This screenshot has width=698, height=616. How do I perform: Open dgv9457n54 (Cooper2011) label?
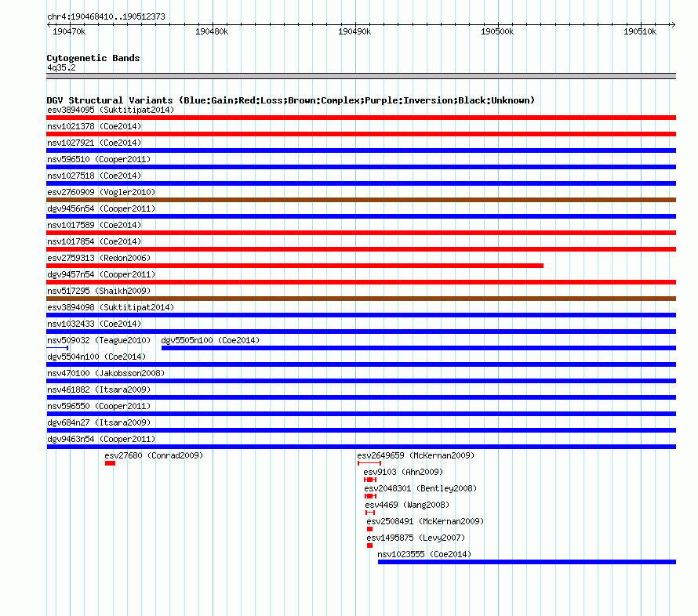[101, 274]
